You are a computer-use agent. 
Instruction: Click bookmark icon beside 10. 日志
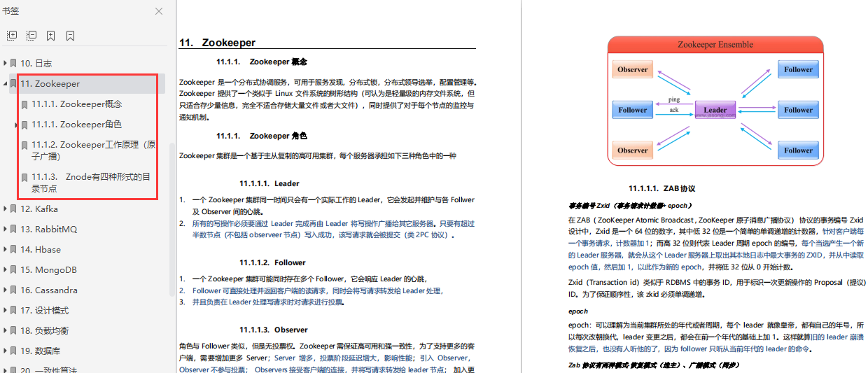(x=13, y=63)
